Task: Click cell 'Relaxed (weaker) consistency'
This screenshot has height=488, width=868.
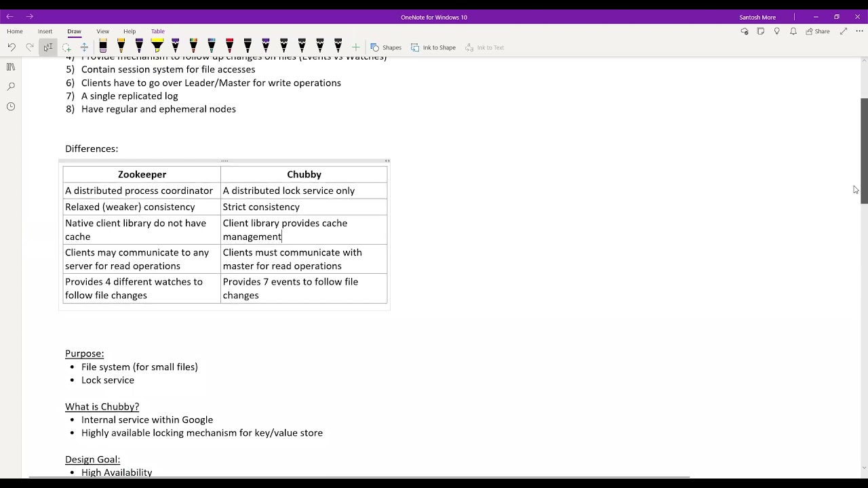Action: point(142,207)
